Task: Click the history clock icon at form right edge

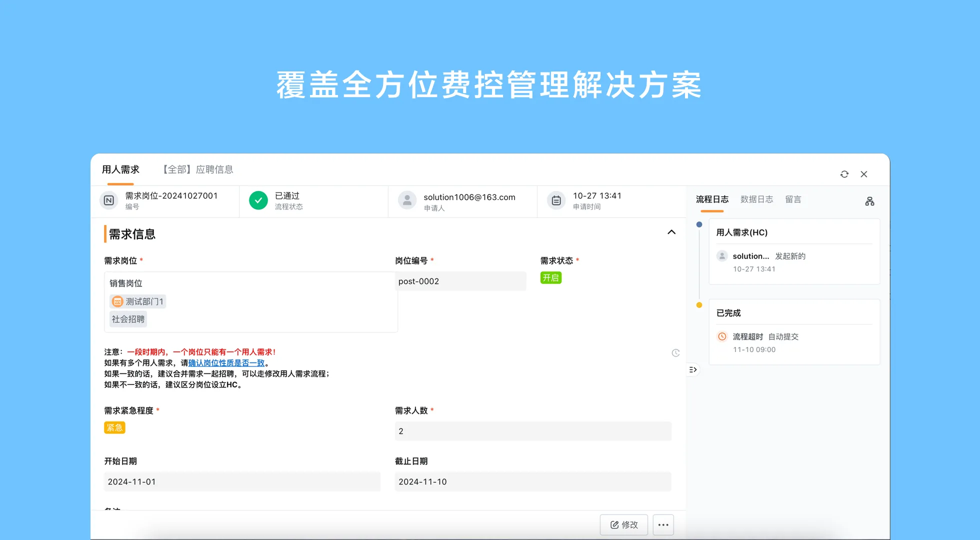Action: [x=675, y=353]
